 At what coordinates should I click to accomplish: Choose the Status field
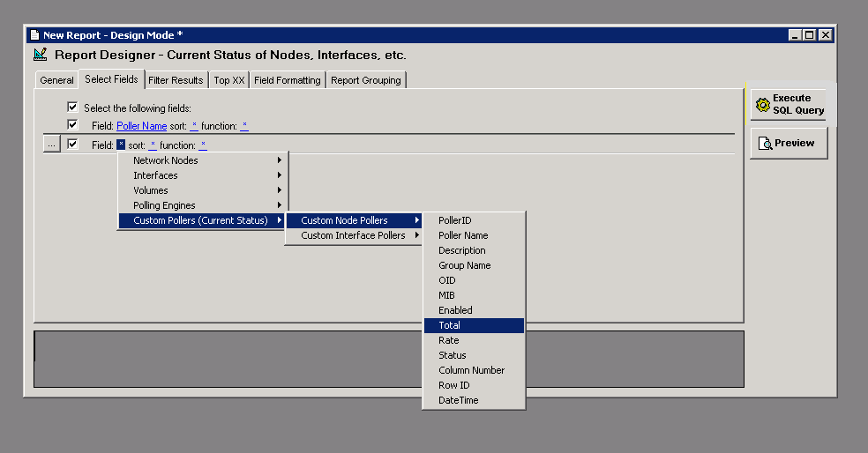pos(474,355)
